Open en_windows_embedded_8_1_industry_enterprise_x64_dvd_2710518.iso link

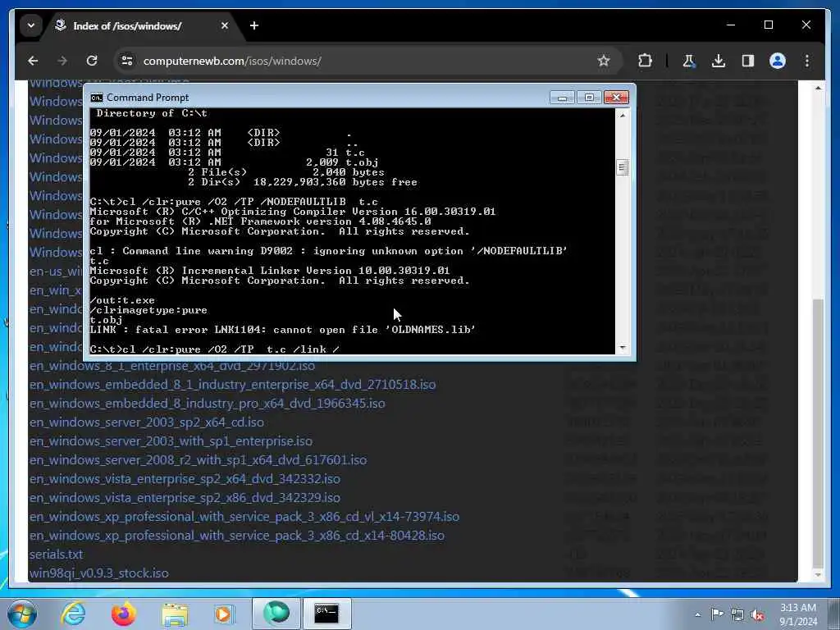coord(232,384)
